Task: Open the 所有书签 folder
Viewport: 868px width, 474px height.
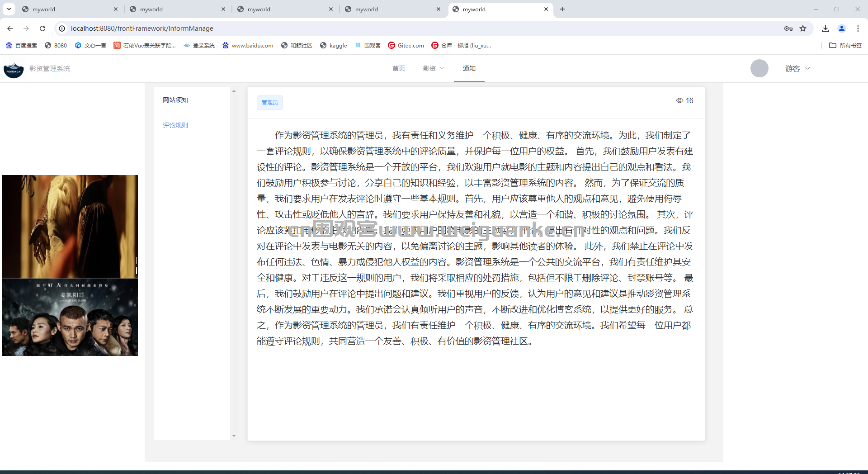Action: (x=845, y=45)
